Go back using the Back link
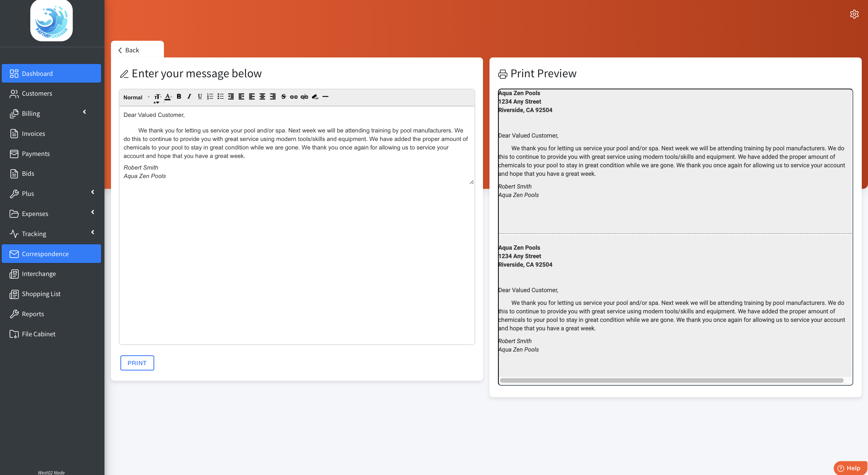The height and width of the screenshot is (475, 868). [129, 50]
